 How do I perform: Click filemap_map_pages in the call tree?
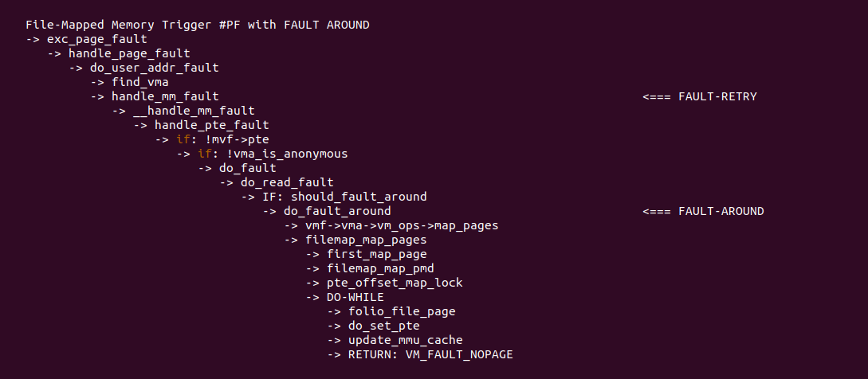[366, 240]
